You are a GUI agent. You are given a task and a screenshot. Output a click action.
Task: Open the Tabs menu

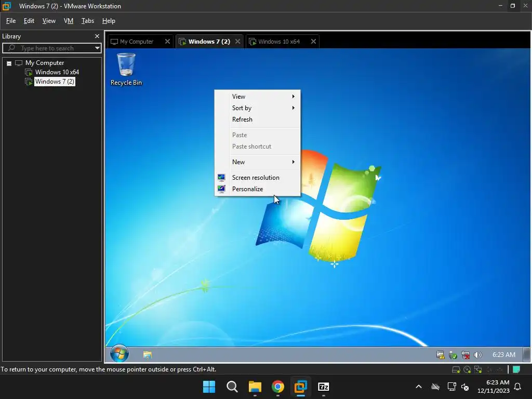87,21
